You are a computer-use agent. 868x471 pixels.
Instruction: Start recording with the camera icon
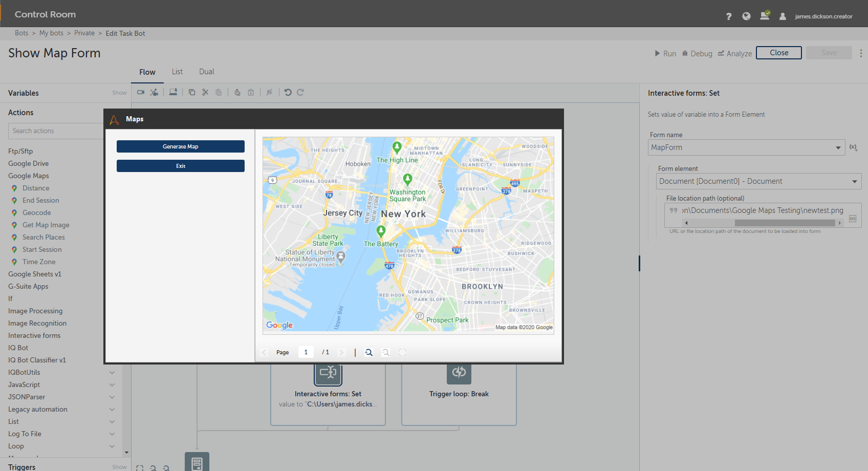coord(141,92)
